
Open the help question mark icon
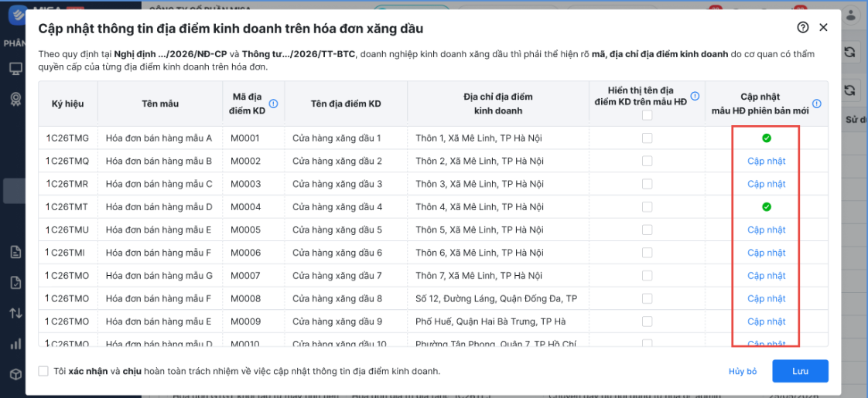coord(803,27)
